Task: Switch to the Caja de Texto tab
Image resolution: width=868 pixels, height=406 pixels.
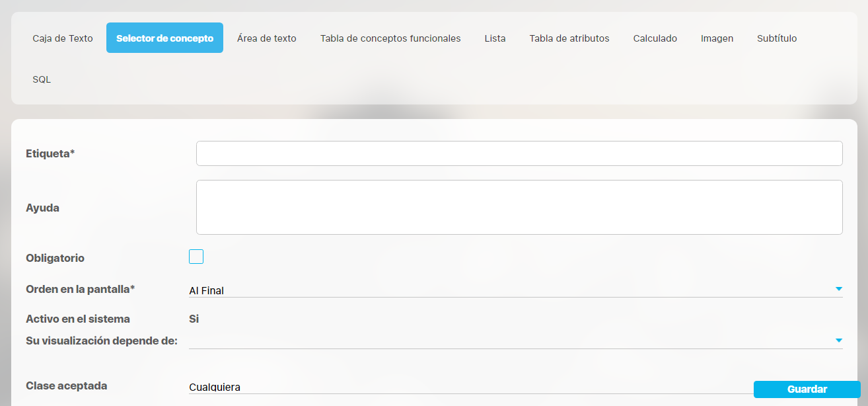Action: [x=63, y=38]
